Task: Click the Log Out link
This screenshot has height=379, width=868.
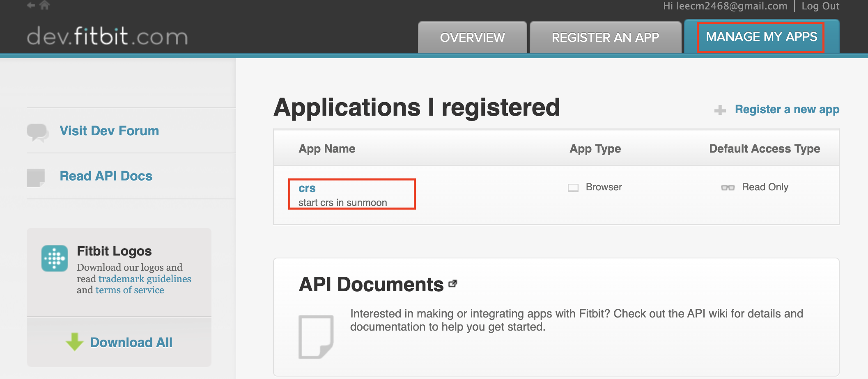Action: [820, 6]
